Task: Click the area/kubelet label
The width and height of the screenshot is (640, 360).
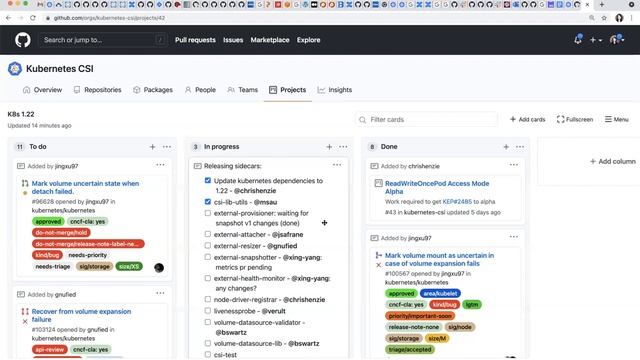Action: [440, 293]
